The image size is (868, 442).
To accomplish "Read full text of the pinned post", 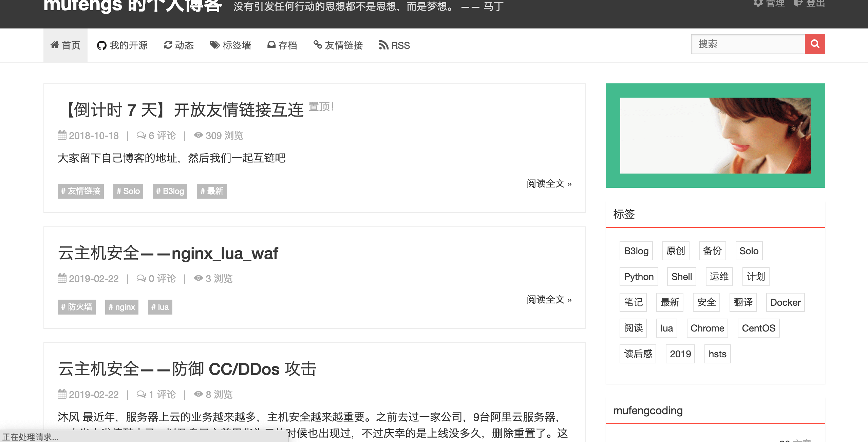I will point(549,184).
